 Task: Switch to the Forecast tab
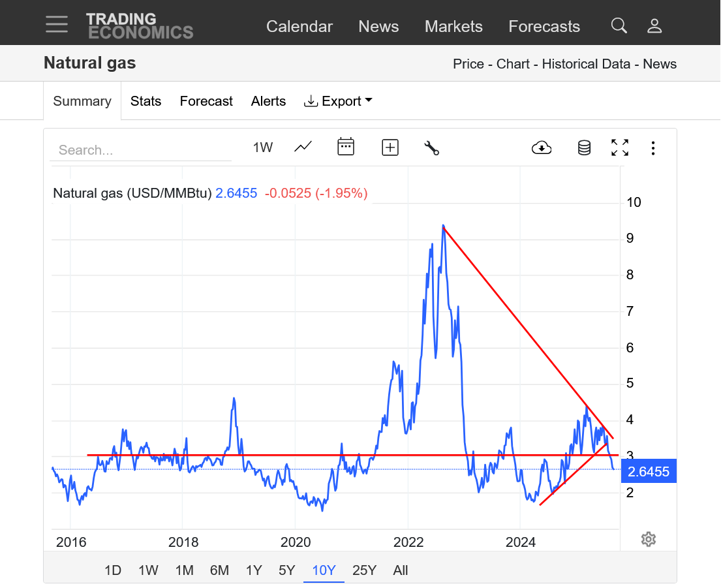[206, 101]
